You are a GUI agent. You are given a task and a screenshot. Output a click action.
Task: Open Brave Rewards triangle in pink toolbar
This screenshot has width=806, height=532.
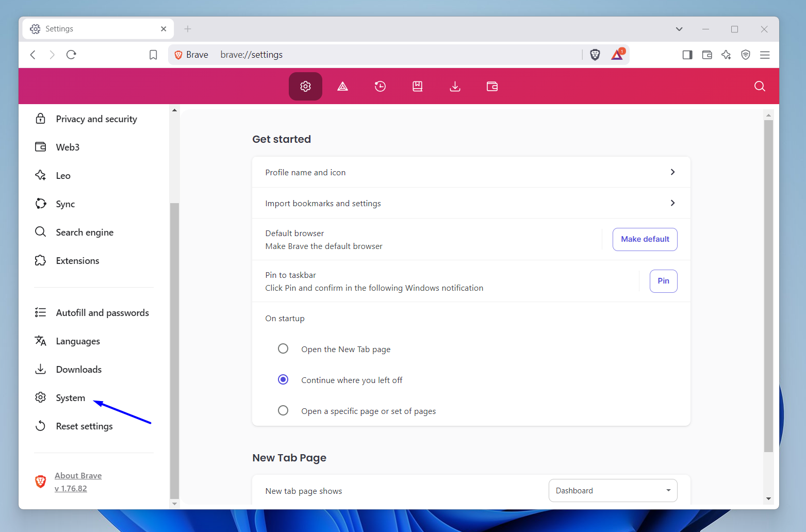coord(343,86)
